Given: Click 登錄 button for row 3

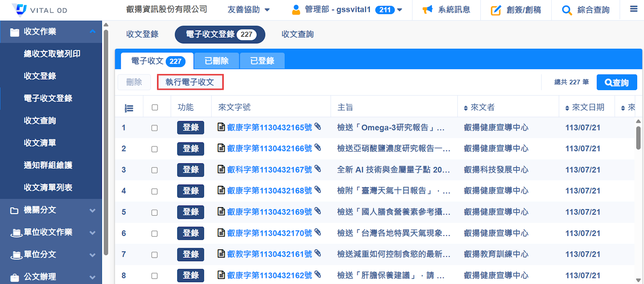Looking at the screenshot, I should [x=191, y=170].
